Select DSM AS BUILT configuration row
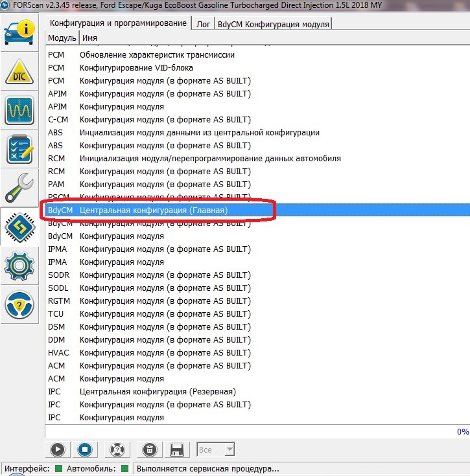This screenshot has width=470, height=476. coord(257,327)
